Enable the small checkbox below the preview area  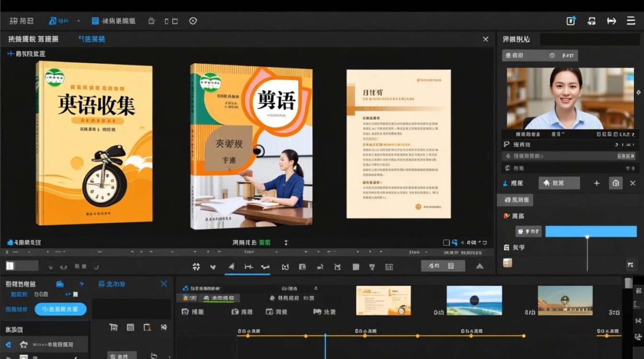click(445, 242)
